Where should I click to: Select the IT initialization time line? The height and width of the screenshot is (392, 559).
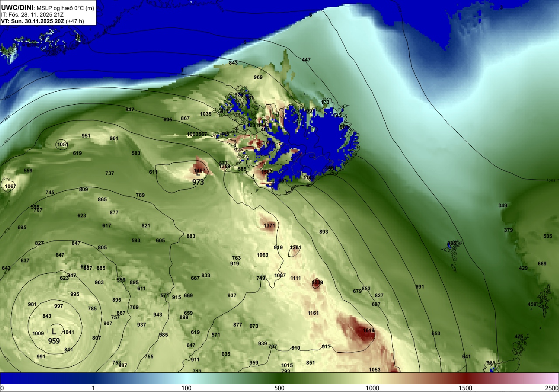pos(33,14)
